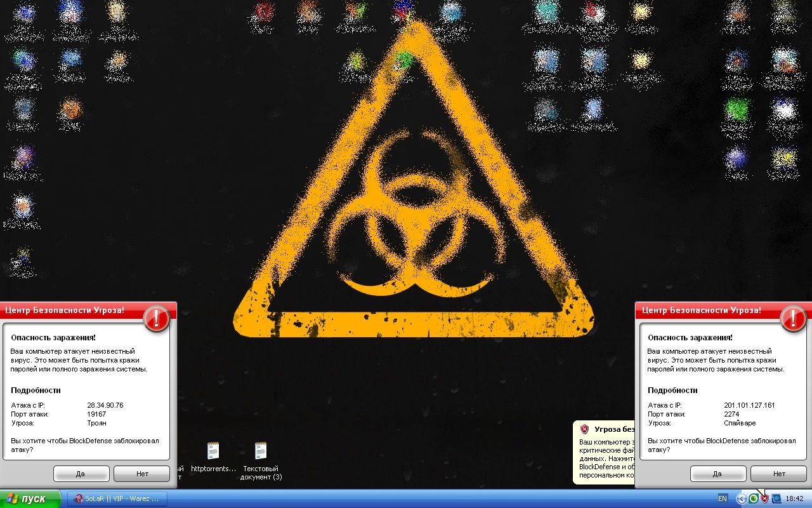Click title bar of the Троян alert window

click(x=70, y=311)
